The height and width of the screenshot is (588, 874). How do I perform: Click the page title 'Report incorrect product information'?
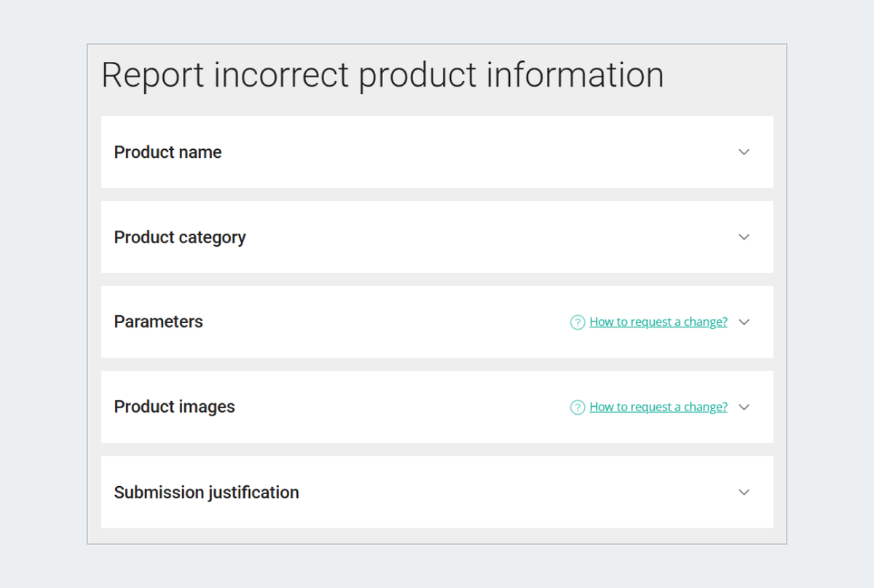click(x=382, y=74)
